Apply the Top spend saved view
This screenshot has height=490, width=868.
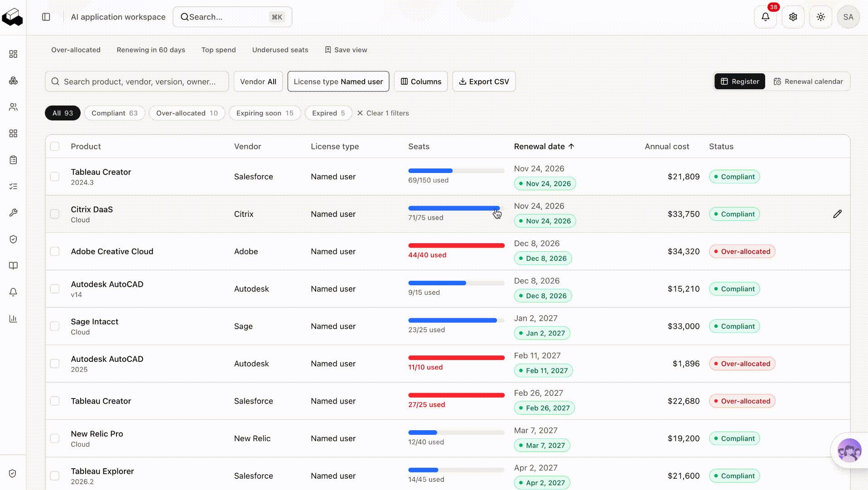(x=219, y=50)
